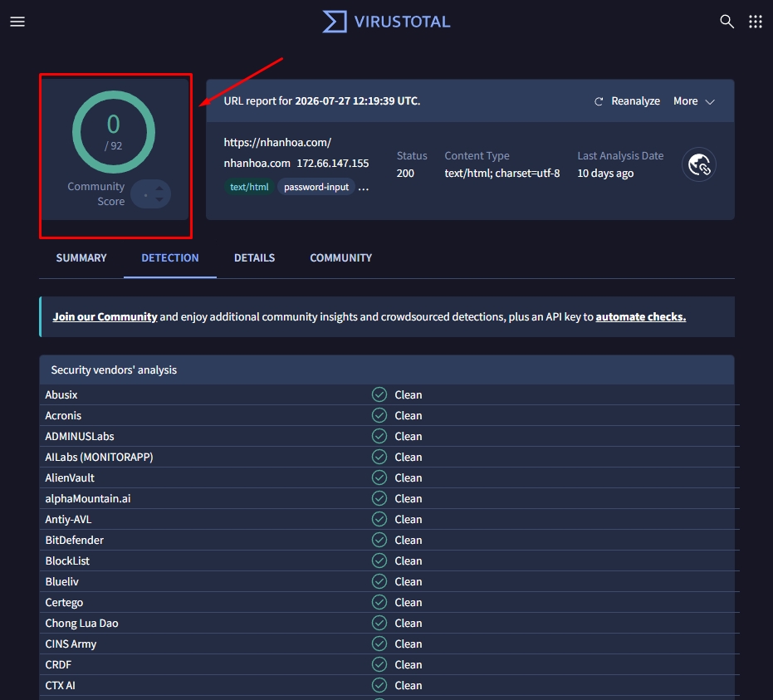This screenshot has width=773, height=700.
Task: Select the BitDefender vendor name
Action: 75,540
